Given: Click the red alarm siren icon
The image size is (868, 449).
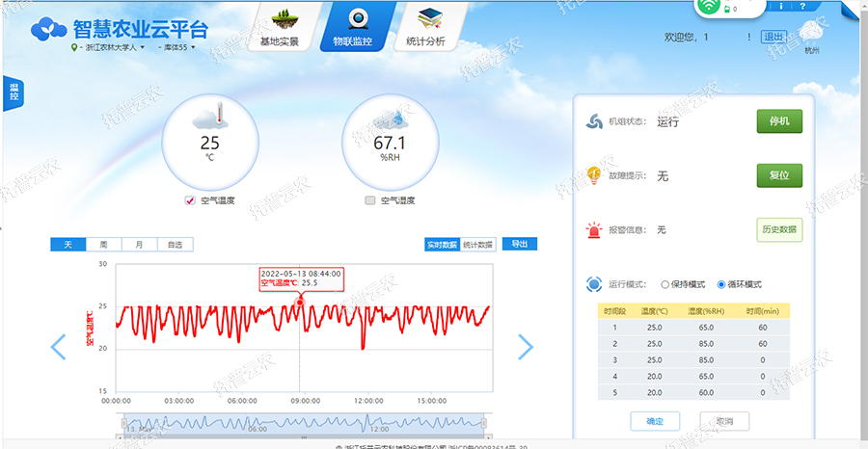Looking at the screenshot, I should [594, 230].
